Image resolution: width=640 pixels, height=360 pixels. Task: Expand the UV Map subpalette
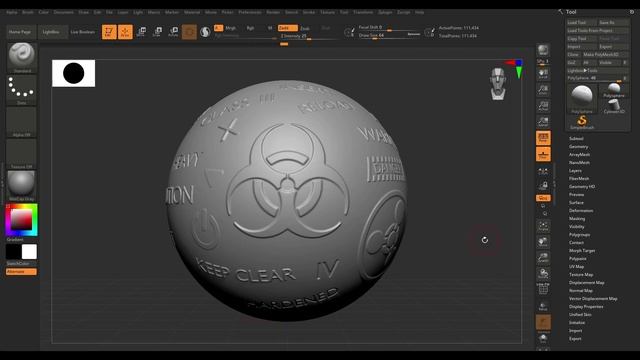point(576,267)
